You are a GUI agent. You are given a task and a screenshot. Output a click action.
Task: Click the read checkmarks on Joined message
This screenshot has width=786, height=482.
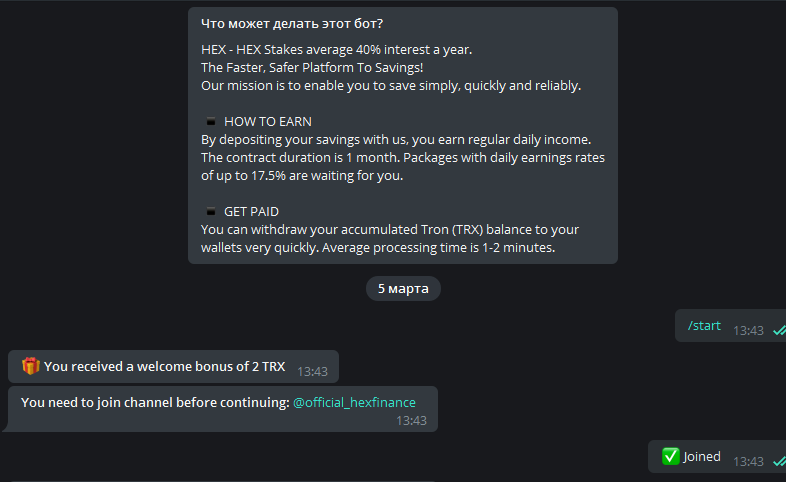coord(779,461)
